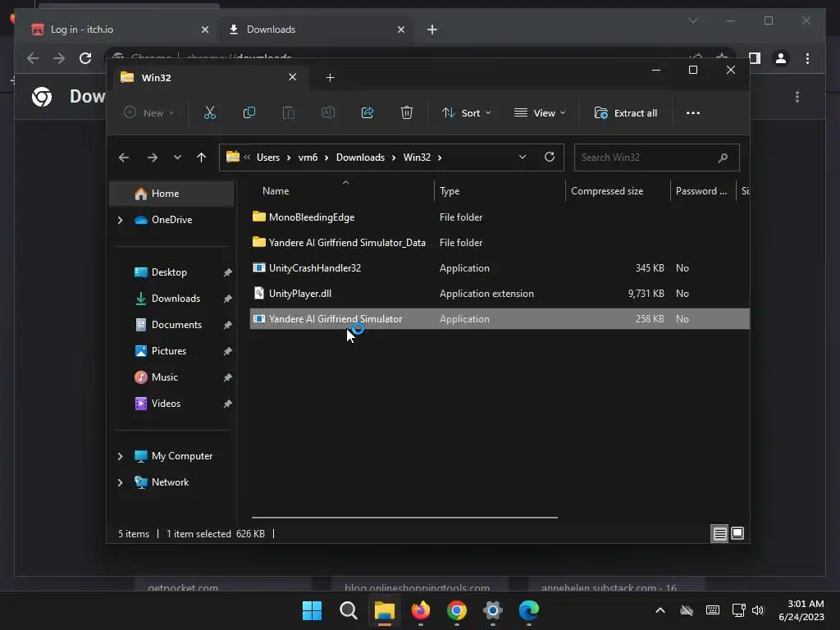Add a new Explorer tab
This screenshot has height=630, width=840.
pos(330,78)
